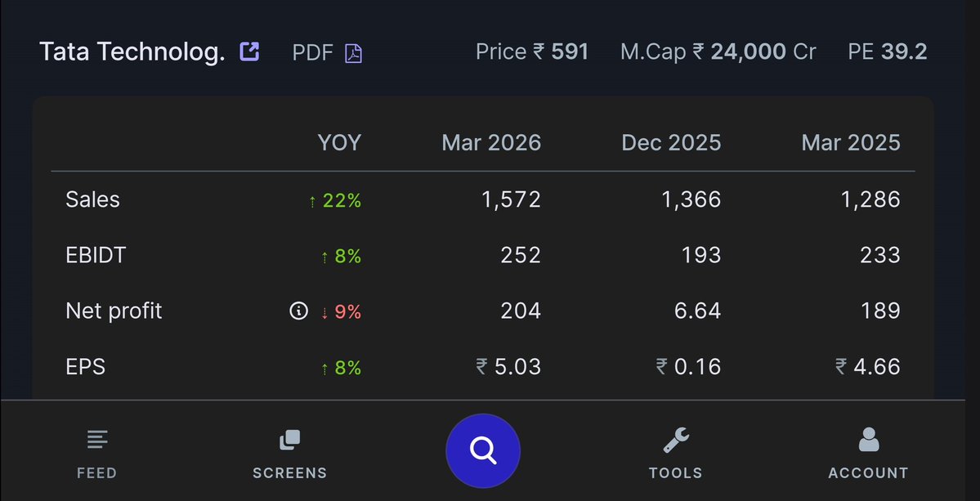Select Net profit YOY 9% decline value

[341, 311]
